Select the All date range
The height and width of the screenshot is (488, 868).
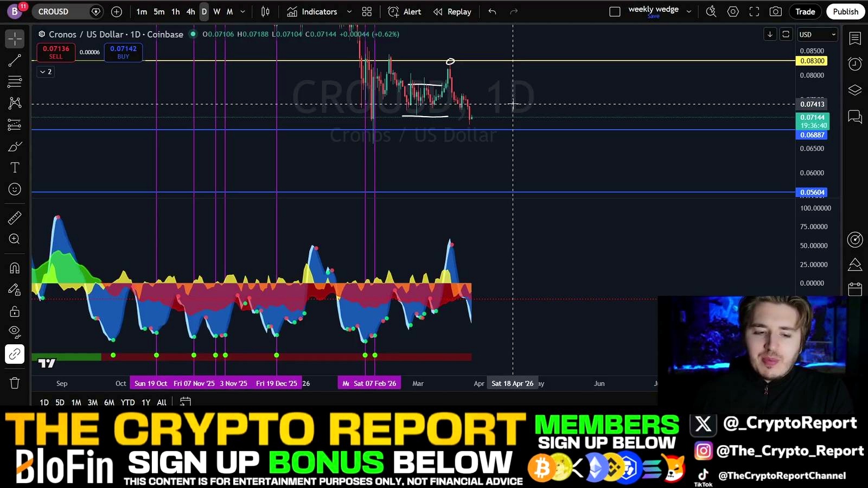(x=162, y=402)
